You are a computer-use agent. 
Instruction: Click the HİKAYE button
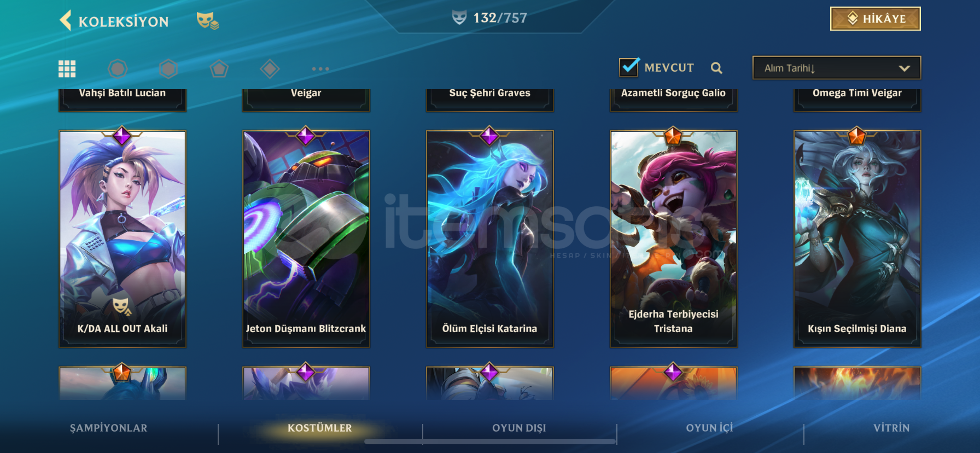pos(876,19)
